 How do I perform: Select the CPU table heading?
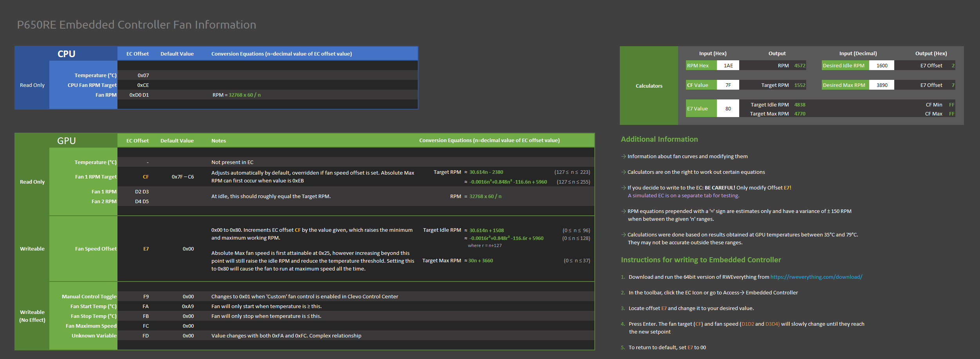tap(66, 54)
